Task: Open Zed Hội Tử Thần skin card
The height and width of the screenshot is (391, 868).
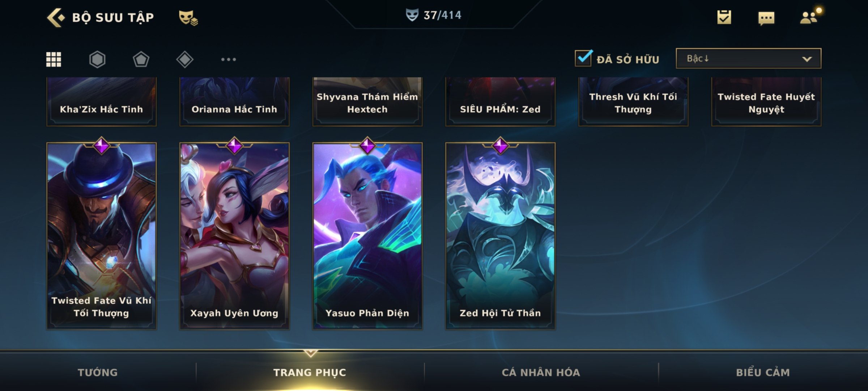Action: click(500, 235)
